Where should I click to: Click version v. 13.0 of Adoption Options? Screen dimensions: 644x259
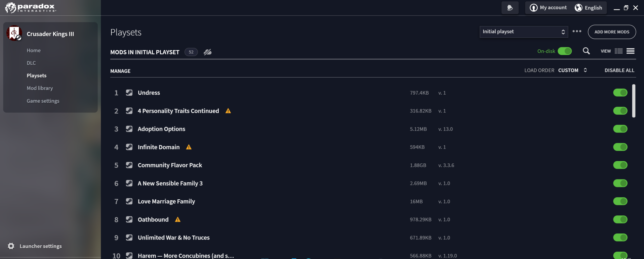click(x=445, y=129)
